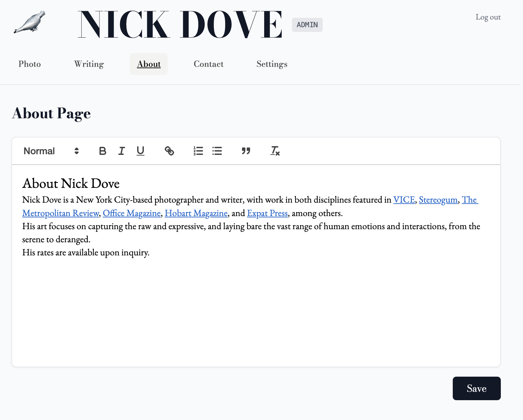Select the About tab
This screenshot has height=420, width=523.
(149, 64)
